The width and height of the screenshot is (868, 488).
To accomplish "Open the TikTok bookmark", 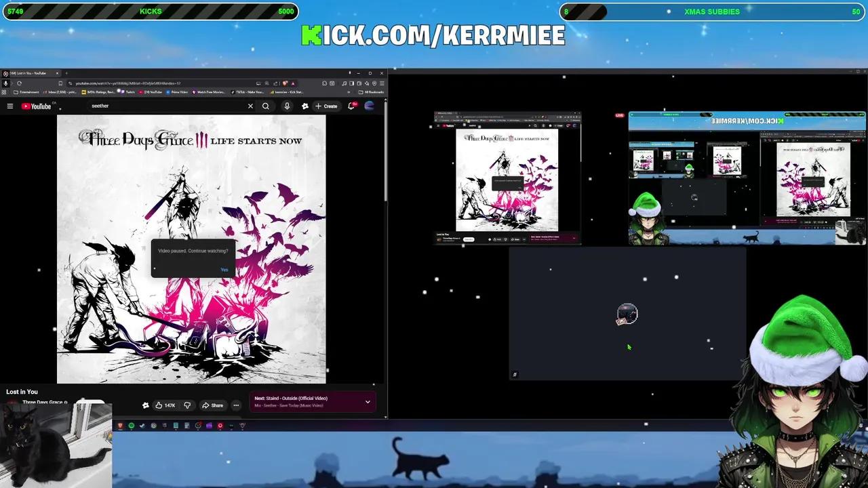I will click(248, 92).
